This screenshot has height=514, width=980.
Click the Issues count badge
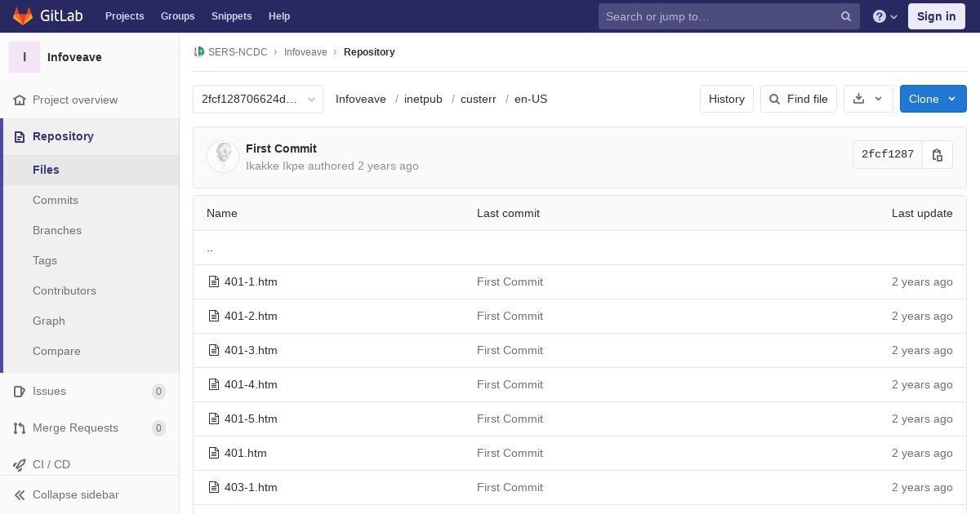pyautogui.click(x=158, y=392)
